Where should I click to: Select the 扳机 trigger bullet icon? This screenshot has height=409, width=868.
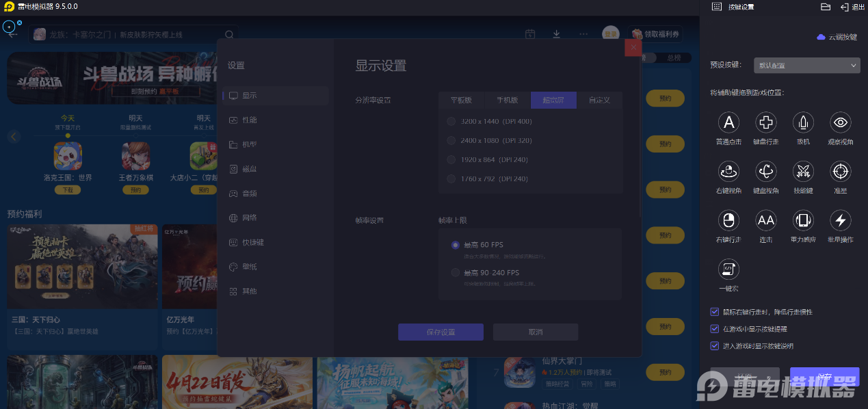[x=803, y=122]
